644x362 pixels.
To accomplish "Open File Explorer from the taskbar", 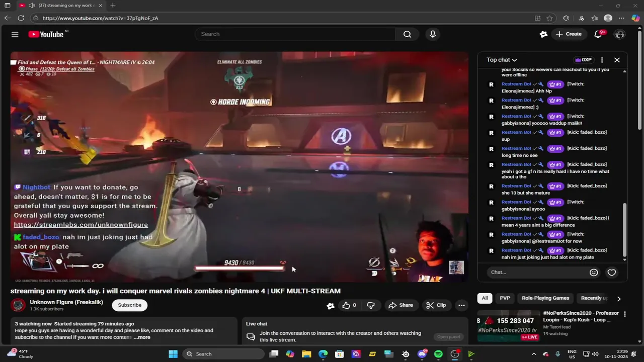I will pyautogui.click(x=306, y=354).
